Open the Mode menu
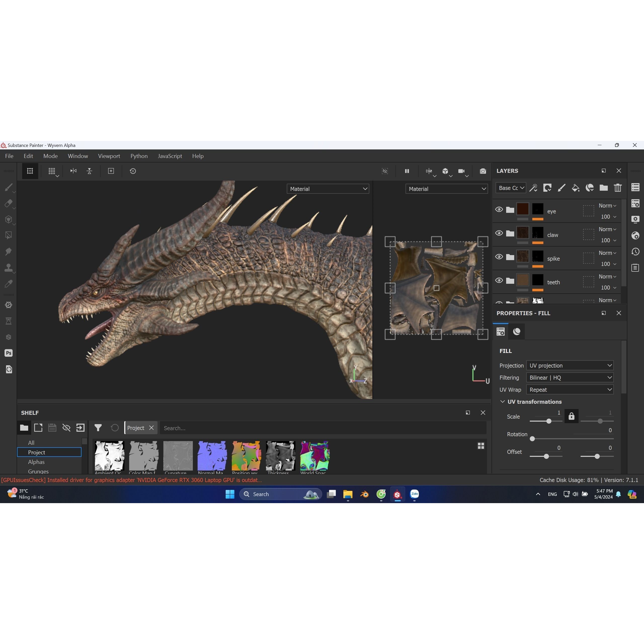Image resolution: width=644 pixels, height=644 pixels. [x=50, y=156]
